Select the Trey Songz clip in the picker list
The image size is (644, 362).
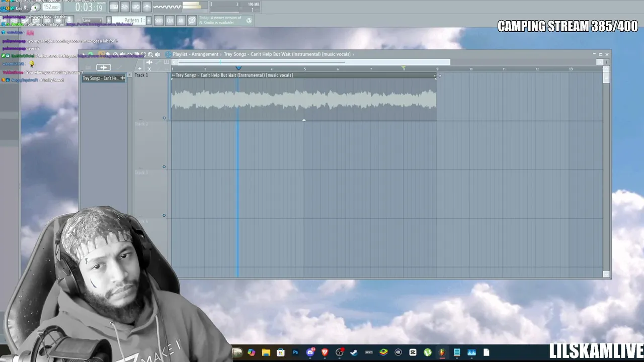click(x=104, y=78)
